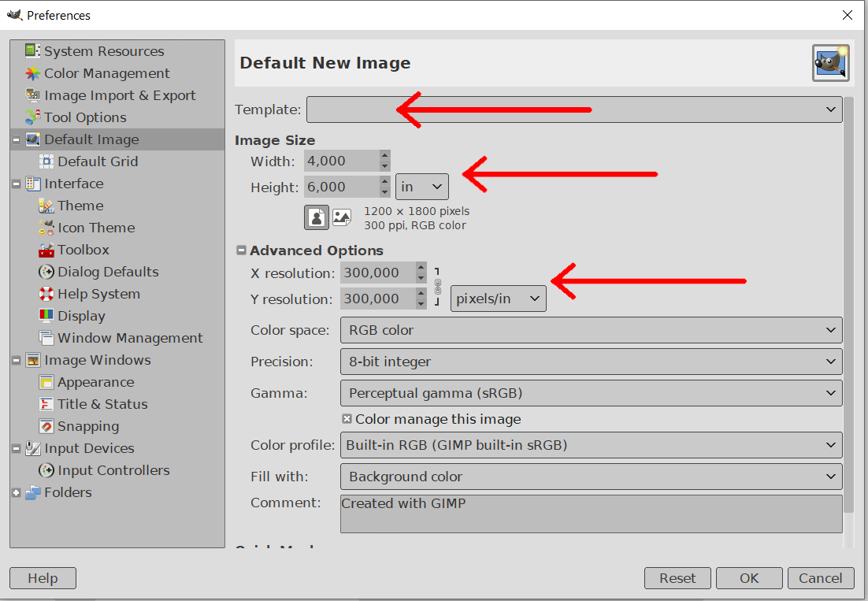868x601 pixels.
Task: Click the Theme icon
Action: coord(46,206)
